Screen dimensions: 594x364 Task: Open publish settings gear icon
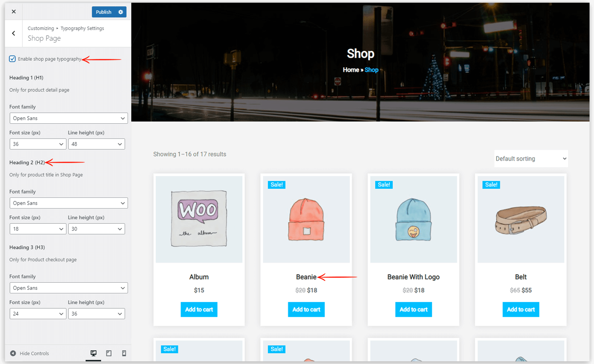121,12
